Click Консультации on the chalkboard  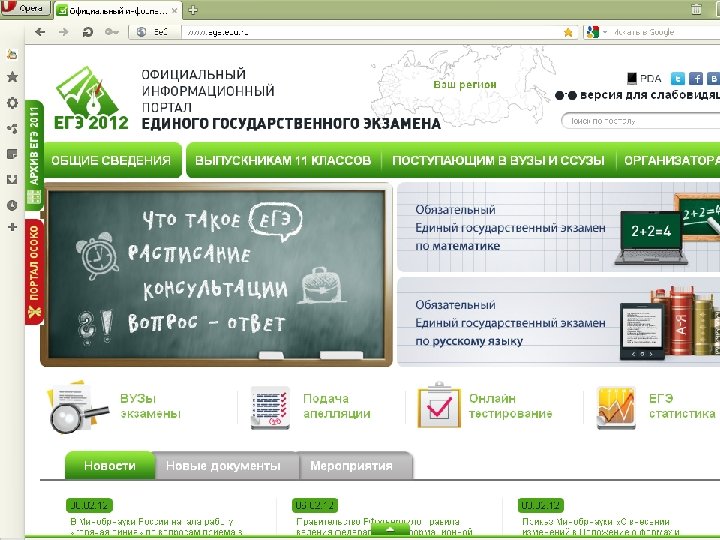click(x=215, y=290)
